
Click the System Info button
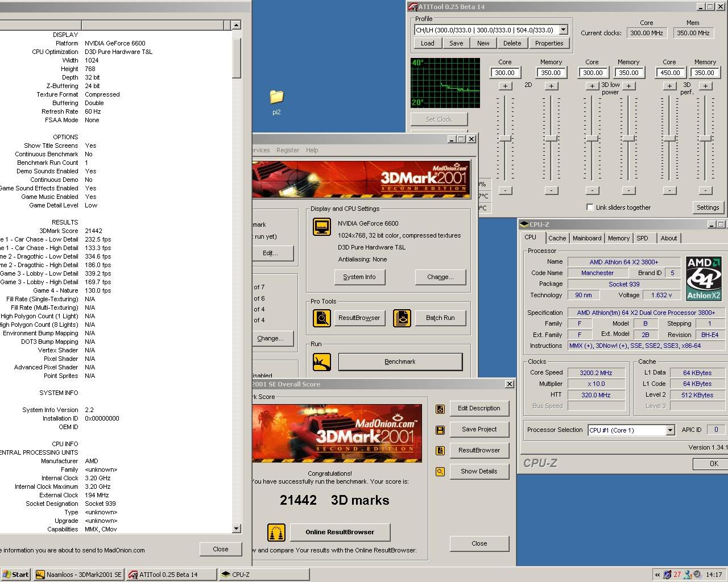click(359, 277)
